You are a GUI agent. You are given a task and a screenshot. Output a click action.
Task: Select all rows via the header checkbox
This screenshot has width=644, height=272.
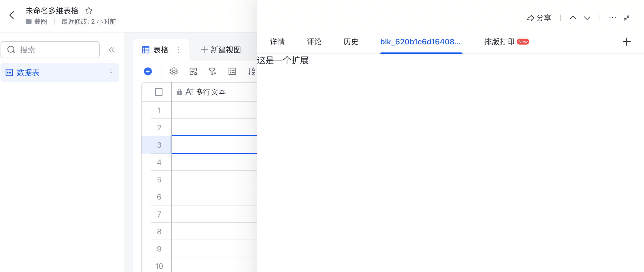point(159,92)
